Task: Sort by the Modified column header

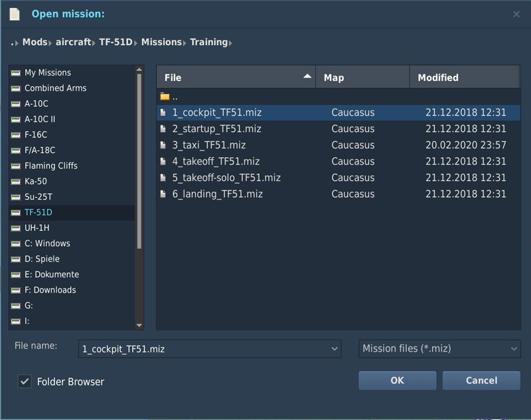Action: click(464, 78)
